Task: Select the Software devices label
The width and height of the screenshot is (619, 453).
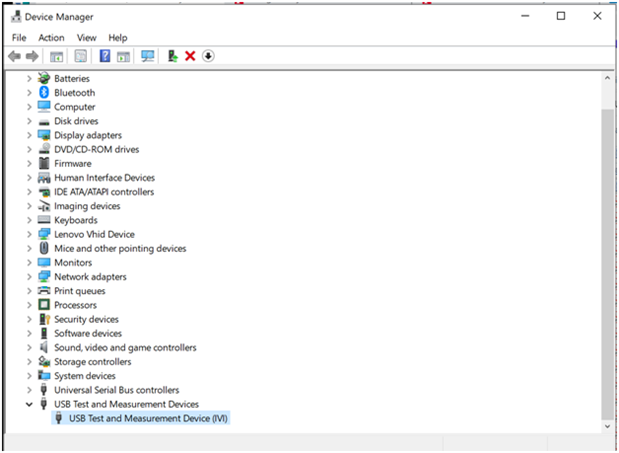Action: point(88,333)
